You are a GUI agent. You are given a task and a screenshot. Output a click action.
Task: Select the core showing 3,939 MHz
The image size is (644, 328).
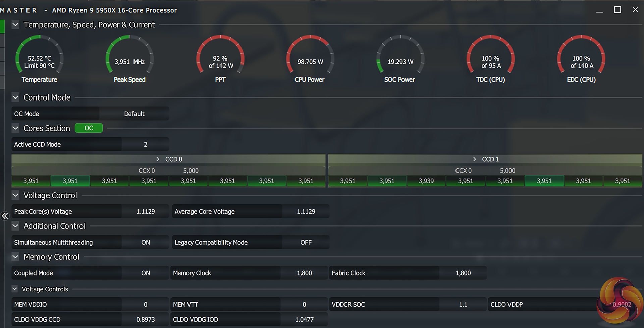[x=426, y=181]
